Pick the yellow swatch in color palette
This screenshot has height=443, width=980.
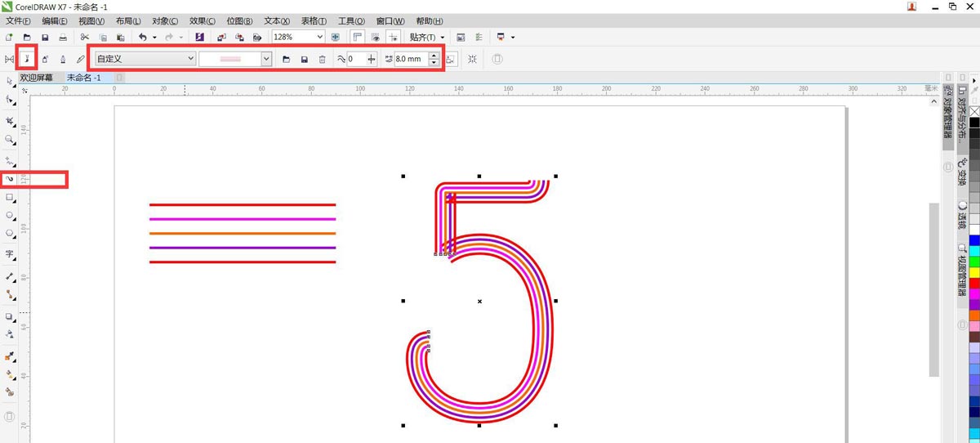point(974,272)
